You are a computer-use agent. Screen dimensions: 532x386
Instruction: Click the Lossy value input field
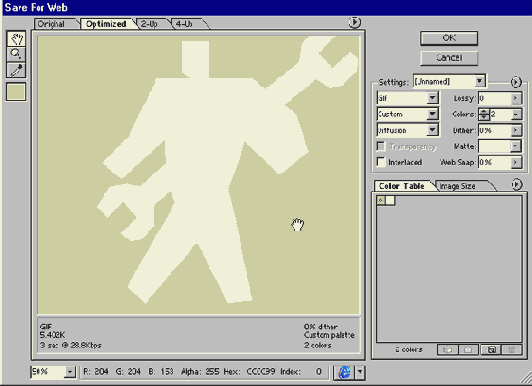coord(495,98)
